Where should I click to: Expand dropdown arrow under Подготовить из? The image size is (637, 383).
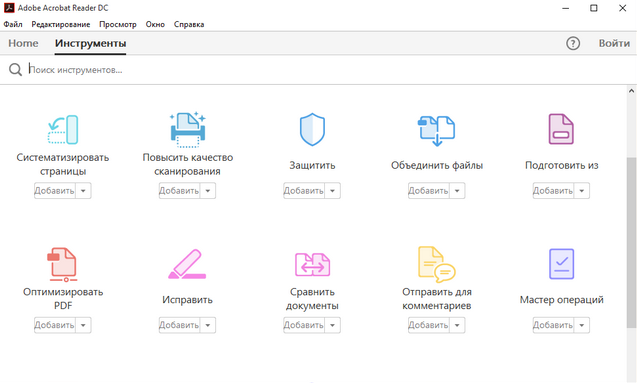tap(582, 190)
